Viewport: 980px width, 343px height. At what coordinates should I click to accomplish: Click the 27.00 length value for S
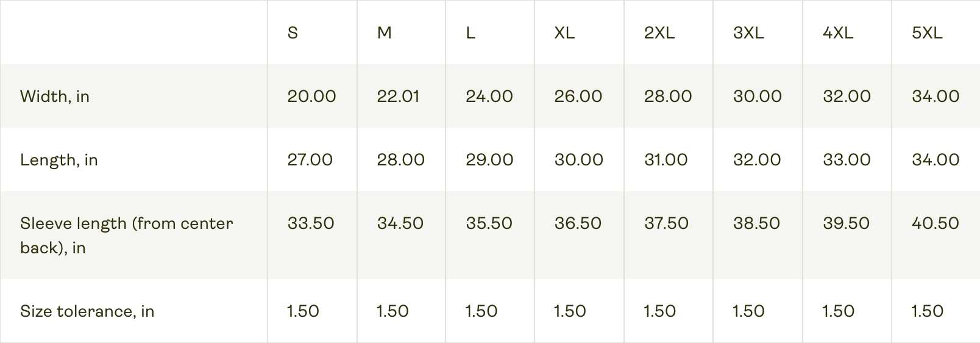[x=310, y=160]
